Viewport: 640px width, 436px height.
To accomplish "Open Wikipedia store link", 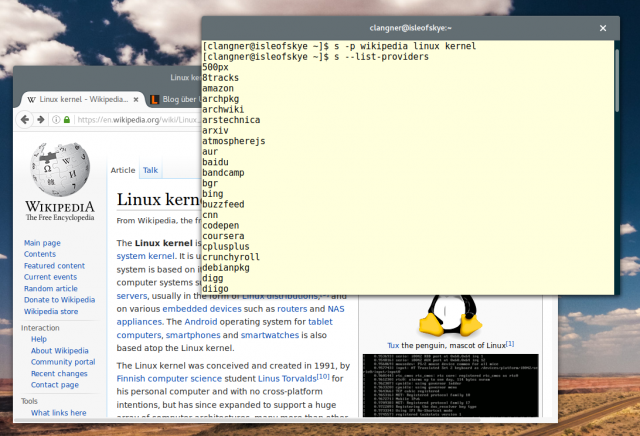I will point(51,311).
